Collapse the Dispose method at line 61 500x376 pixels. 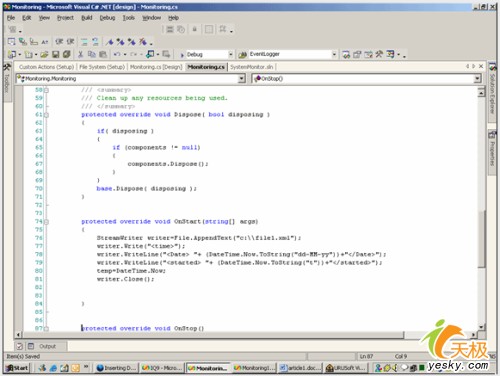click(x=46, y=115)
